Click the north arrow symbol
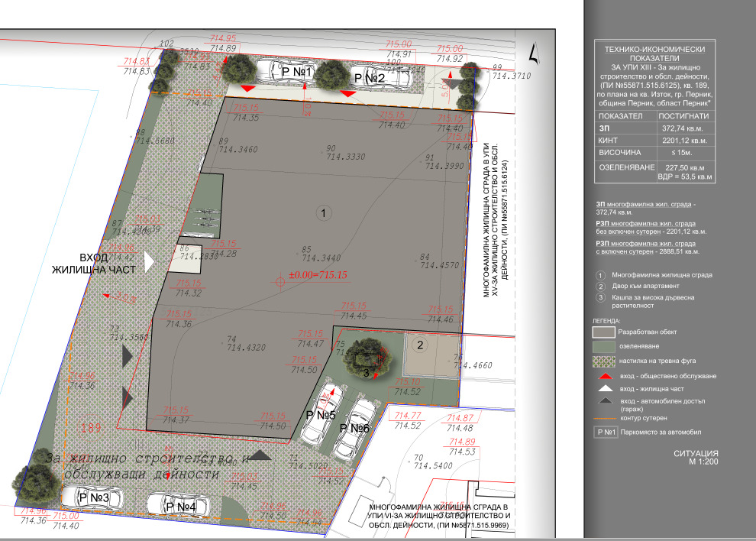This screenshot has width=756, height=541. point(535,53)
